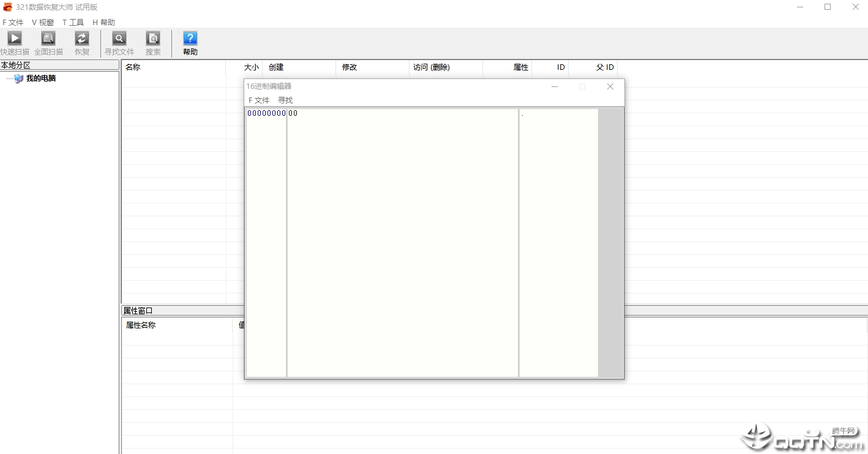This screenshot has width=868, height=454.
Task: Maximize the main 321数据恢复大师 window
Action: point(828,7)
